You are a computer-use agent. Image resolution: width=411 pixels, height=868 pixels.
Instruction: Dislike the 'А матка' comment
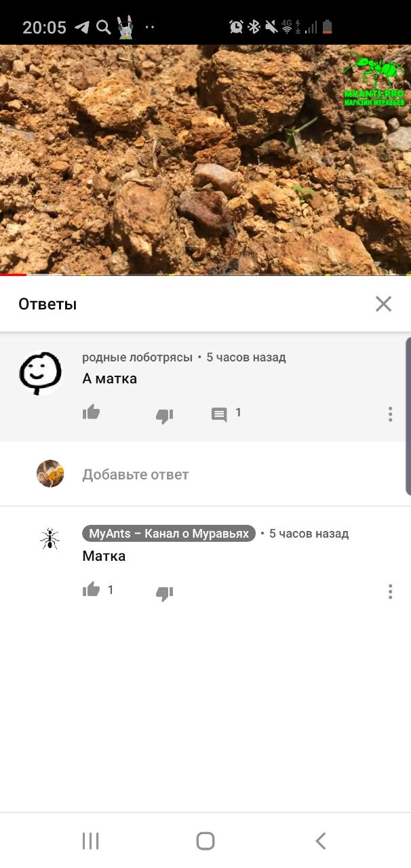tap(164, 416)
